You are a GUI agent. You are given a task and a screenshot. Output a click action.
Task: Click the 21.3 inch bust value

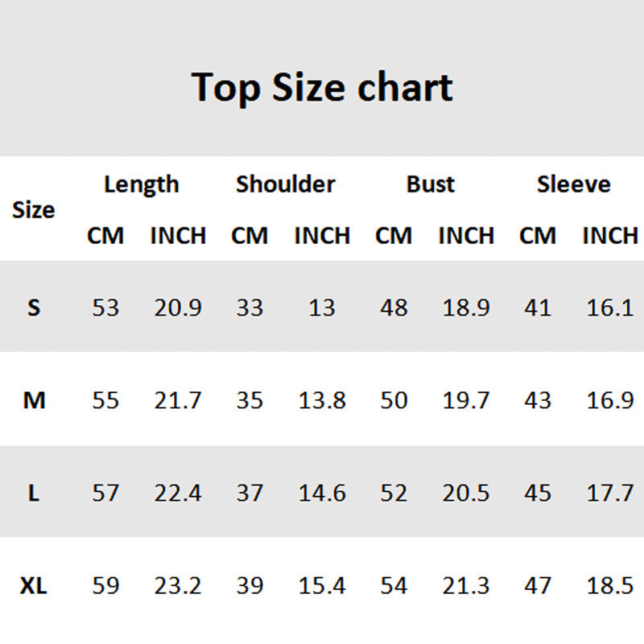point(466,585)
